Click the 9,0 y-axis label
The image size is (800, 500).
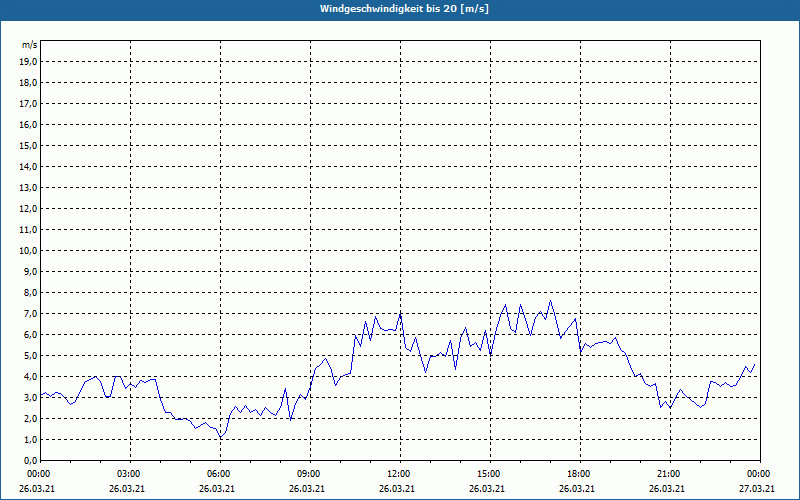pos(31,271)
